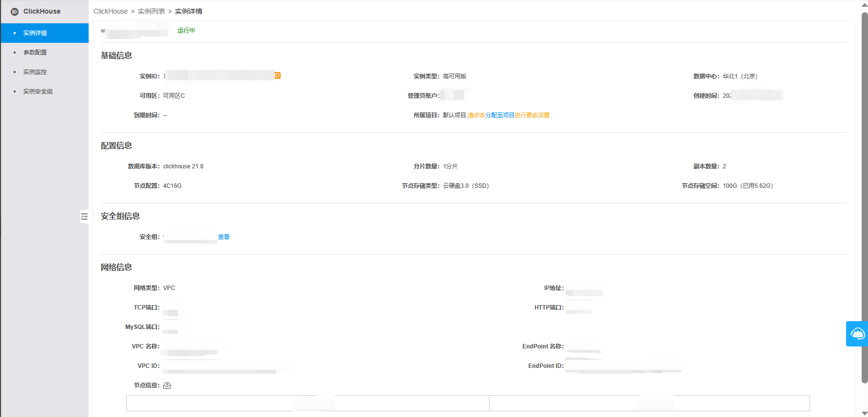Image resolution: width=868 pixels, height=417 pixels.
Task: Click the scrollbar up arrow
Action: point(865,5)
